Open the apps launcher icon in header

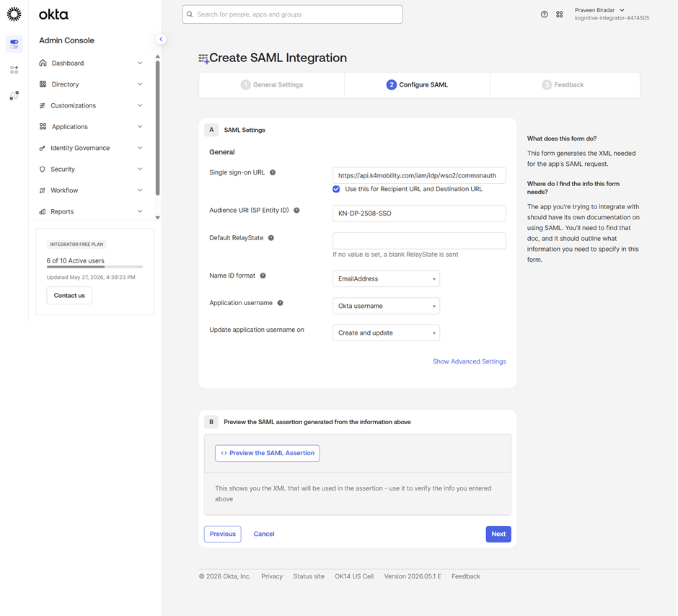[560, 14]
